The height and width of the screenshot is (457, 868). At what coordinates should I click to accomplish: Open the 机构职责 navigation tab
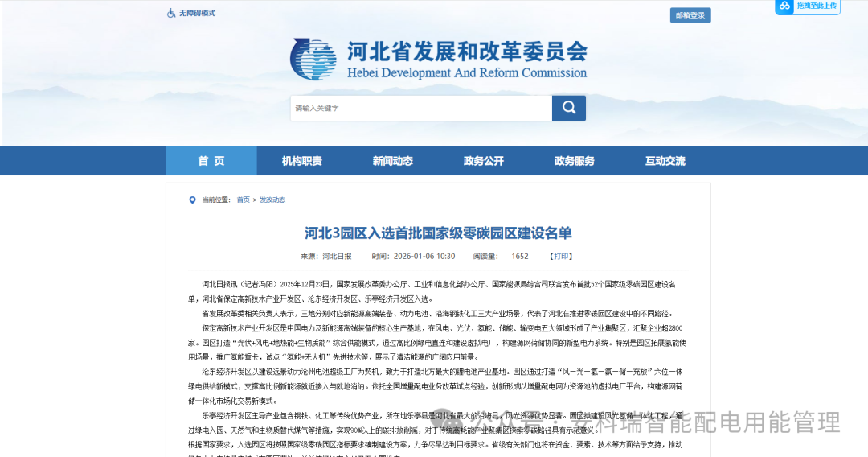(x=301, y=161)
